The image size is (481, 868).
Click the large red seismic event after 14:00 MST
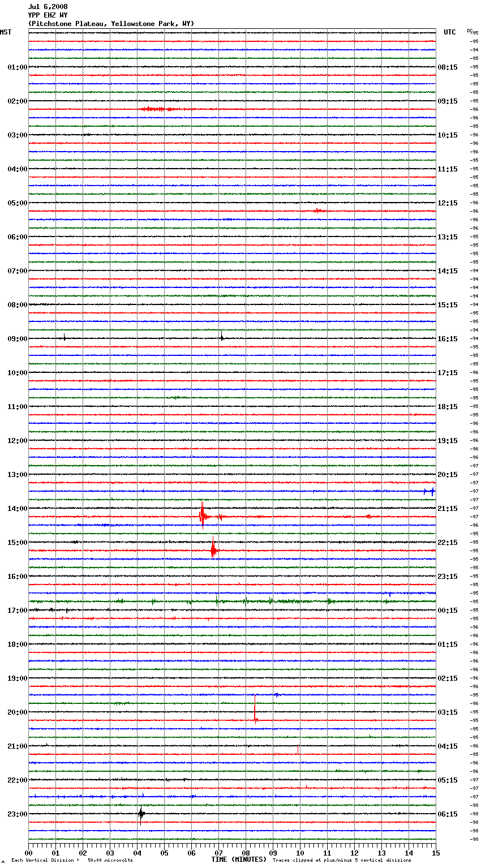tap(203, 515)
